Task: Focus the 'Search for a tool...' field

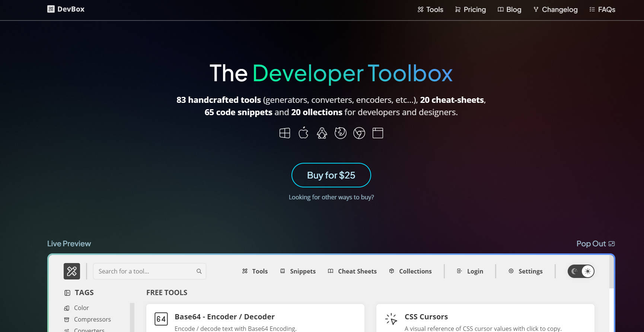Action: [x=150, y=271]
